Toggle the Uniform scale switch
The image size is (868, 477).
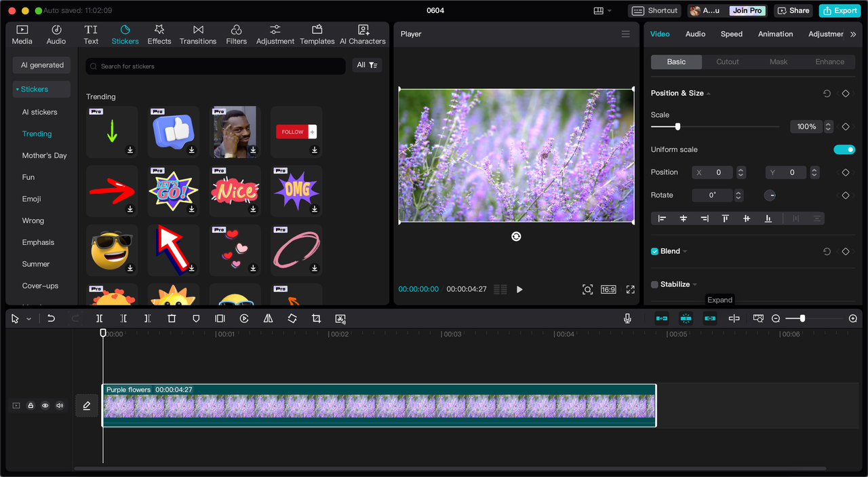pos(844,149)
